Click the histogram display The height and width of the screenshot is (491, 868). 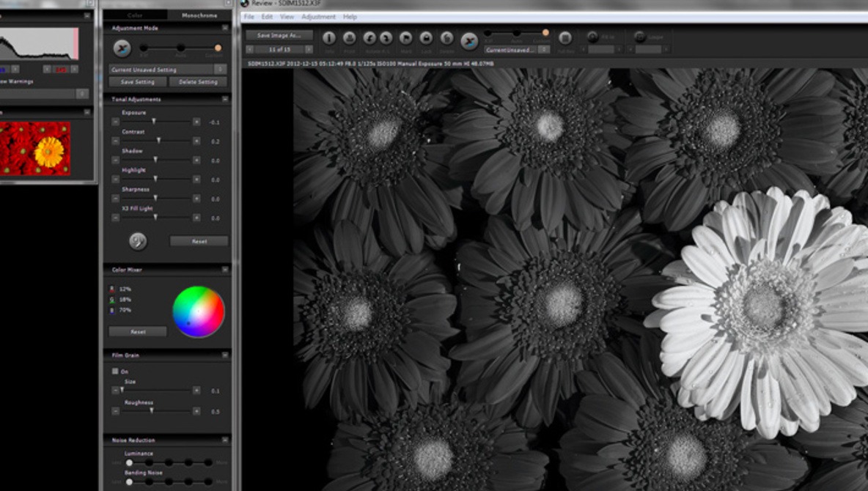[39, 43]
